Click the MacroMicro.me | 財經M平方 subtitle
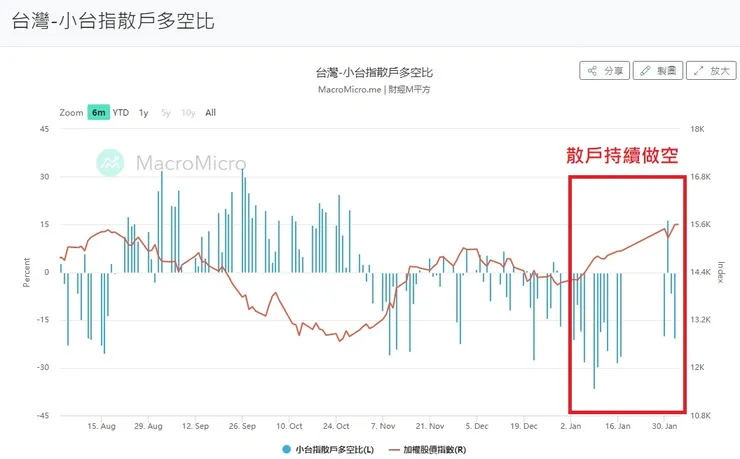This screenshot has width=740, height=459. tap(374, 89)
